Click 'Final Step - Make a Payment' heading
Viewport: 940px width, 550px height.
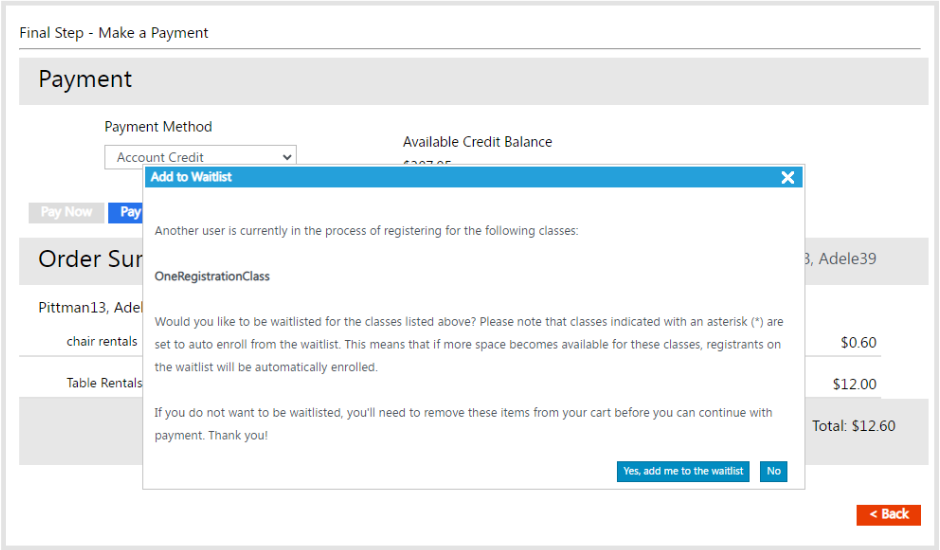(x=114, y=33)
